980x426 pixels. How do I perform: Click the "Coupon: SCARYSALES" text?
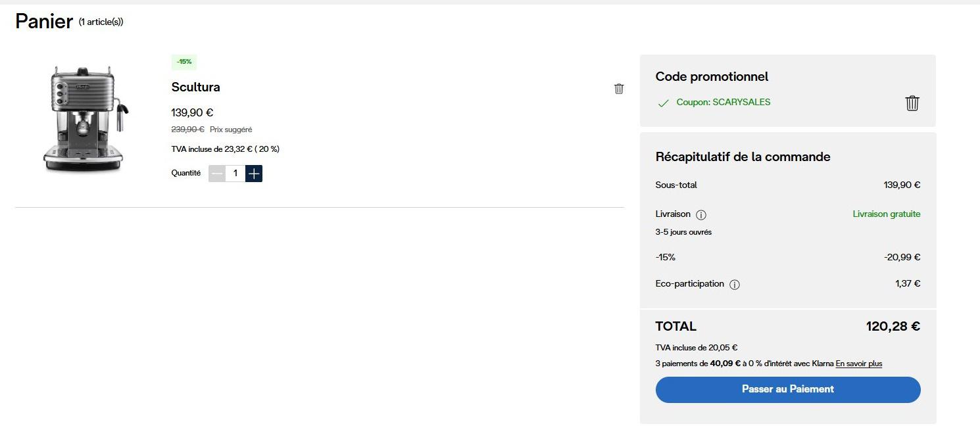(723, 103)
